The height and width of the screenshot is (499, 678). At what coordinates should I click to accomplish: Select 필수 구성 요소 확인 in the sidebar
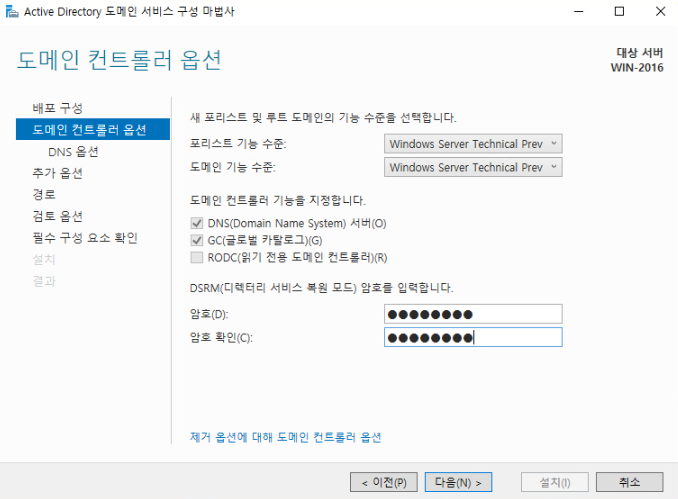point(85,238)
